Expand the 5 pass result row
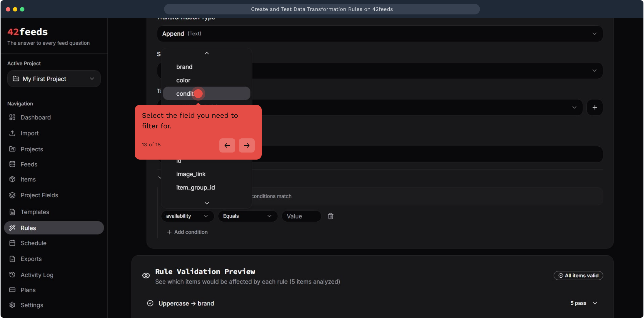 [x=595, y=303]
